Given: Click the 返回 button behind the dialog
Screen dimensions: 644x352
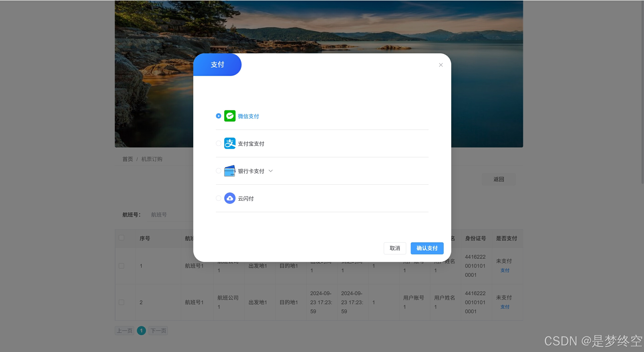Looking at the screenshot, I should coord(499,179).
